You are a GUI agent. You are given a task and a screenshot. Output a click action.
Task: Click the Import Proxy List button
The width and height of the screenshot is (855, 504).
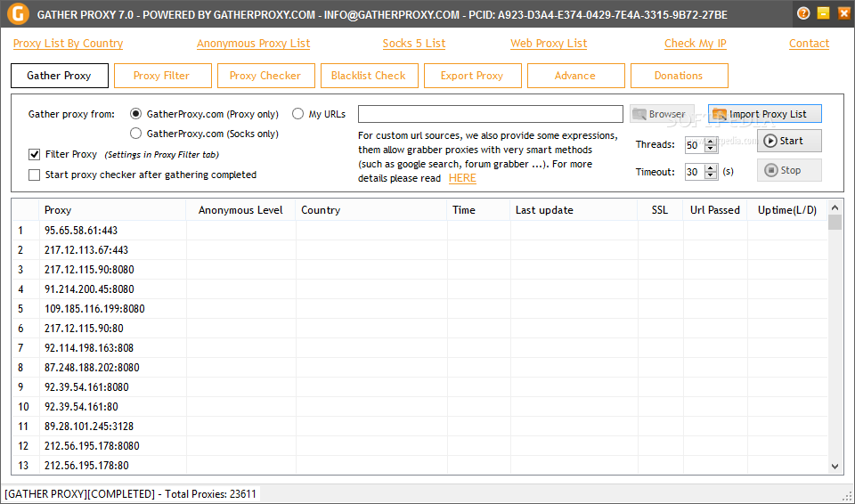[765, 114]
